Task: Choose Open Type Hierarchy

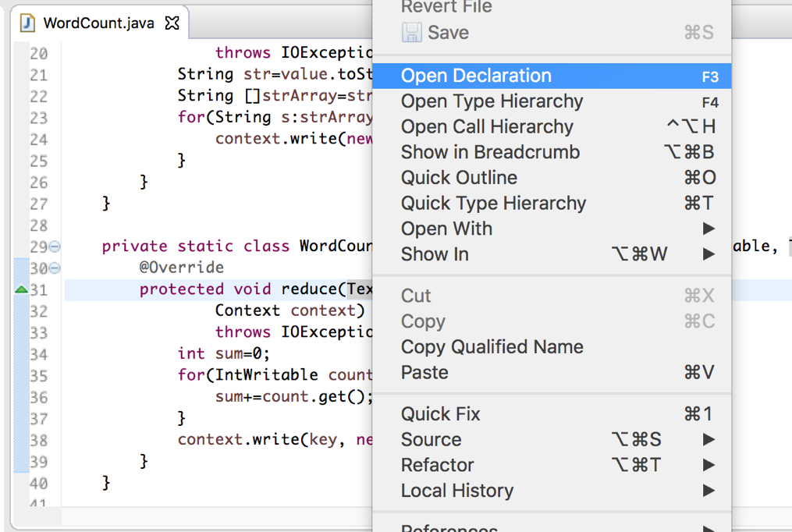Action: [552, 101]
